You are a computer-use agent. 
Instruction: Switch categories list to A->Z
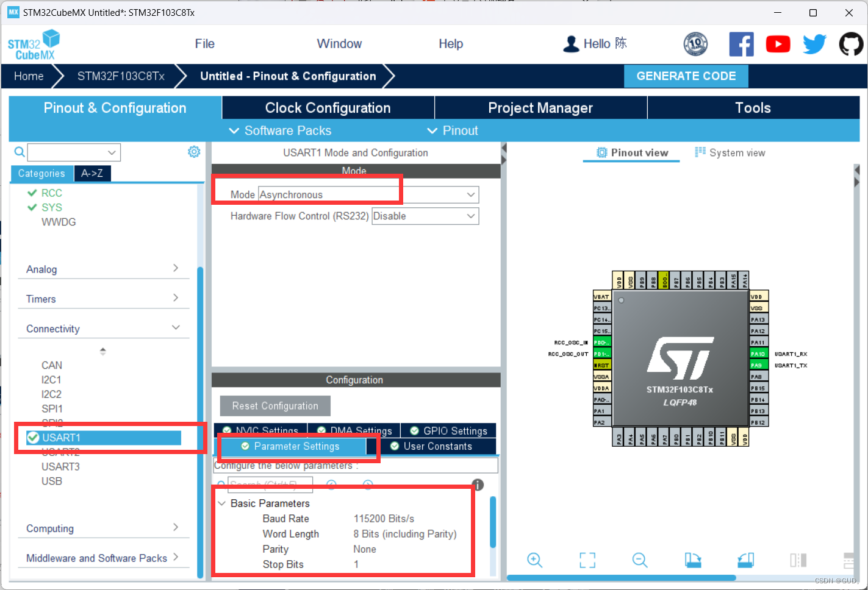(x=92, y=173)
